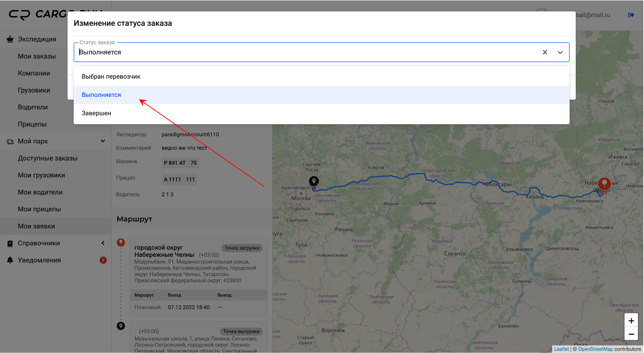Image resolution: width=644 pixels, height=353 pixels.
Task: Click the Справочники book icon
Action: coord(10,244)
